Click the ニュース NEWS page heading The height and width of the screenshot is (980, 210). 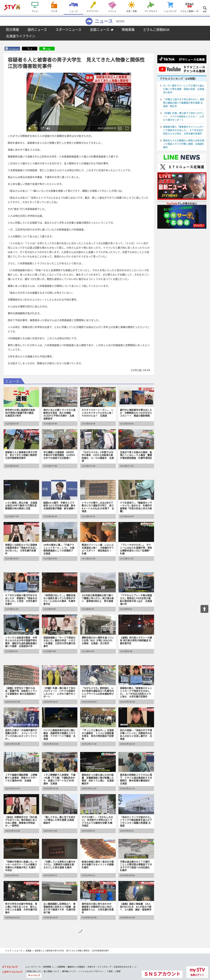(x=105, y=21)
